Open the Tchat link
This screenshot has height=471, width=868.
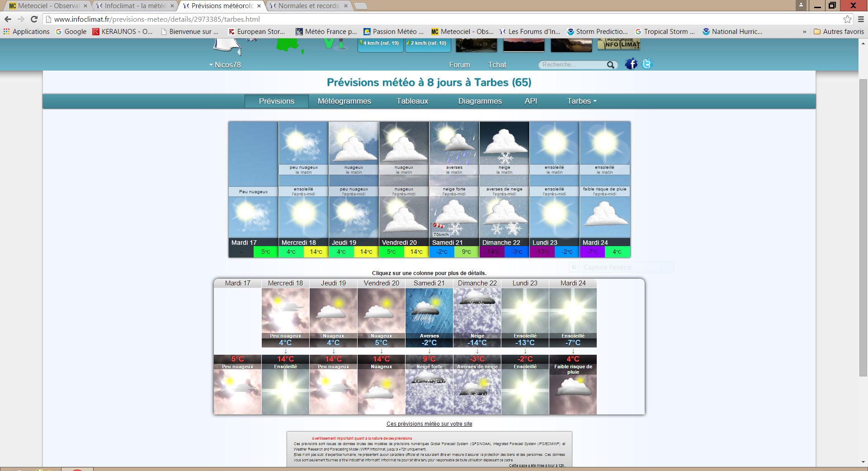(x=497, y=65)
